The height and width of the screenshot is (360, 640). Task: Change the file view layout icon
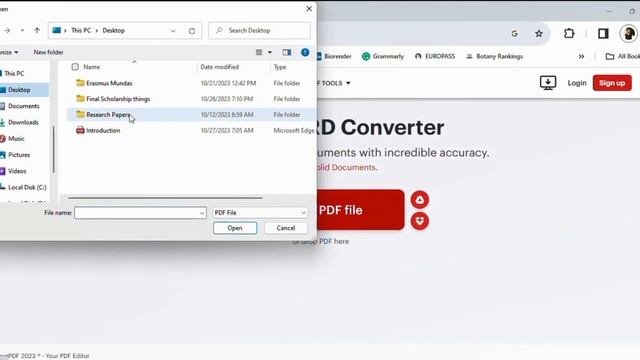259,52
